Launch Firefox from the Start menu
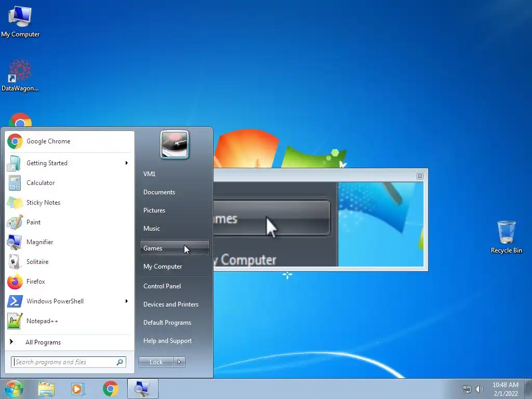This screenshot has width=532, height=399. click(x=70, y=281)
